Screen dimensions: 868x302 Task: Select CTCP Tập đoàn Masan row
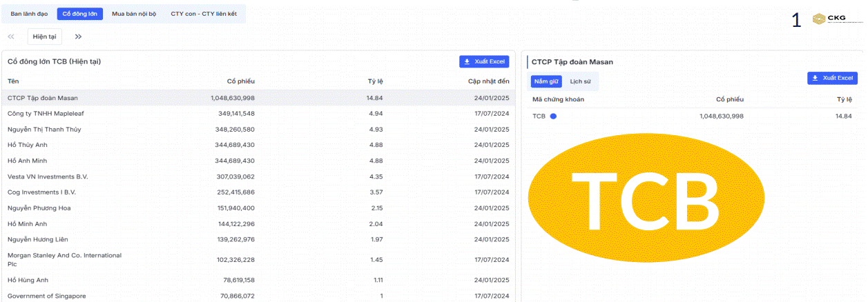(258, 98)
